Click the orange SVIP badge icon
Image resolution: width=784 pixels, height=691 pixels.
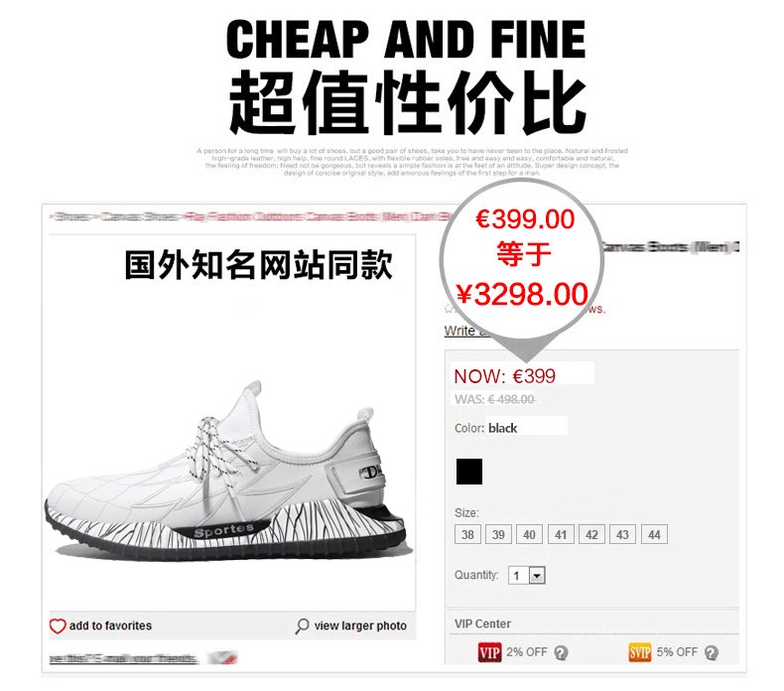(640, 652)
